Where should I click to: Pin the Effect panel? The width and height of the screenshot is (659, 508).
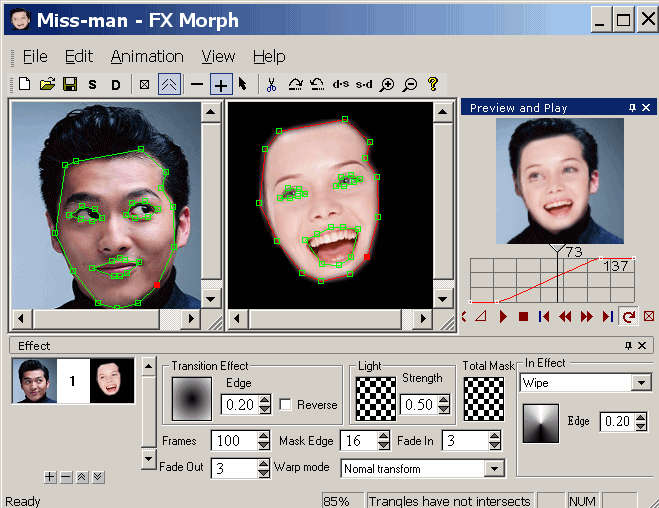628,346
